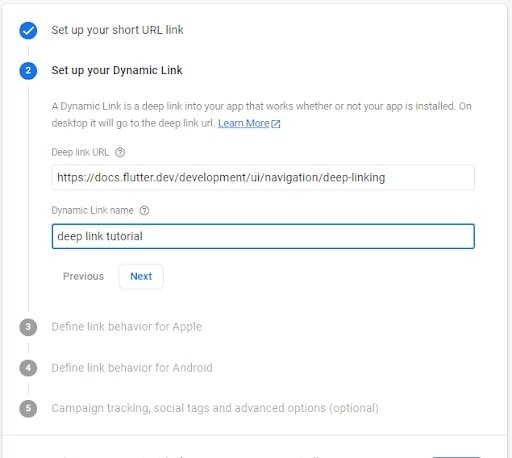
Task: Expand the 'Campaign tracking, social tags' optional step
Action: 215,408
